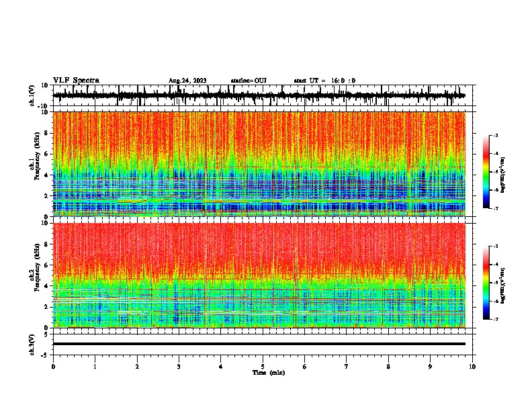The height and width of the screenshot is (411, 532).
Task: Click time axis tick label "5"
Action: (263, 367)
